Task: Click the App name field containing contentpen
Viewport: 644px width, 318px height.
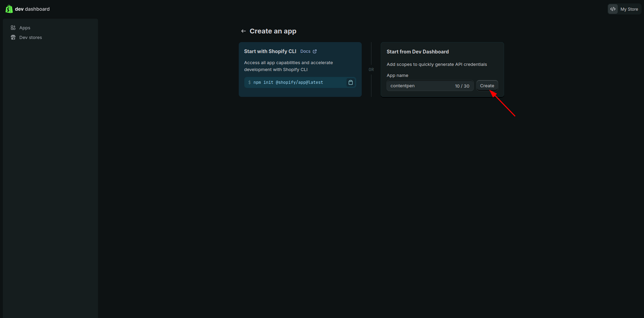Action: click(x=419, y=86)
